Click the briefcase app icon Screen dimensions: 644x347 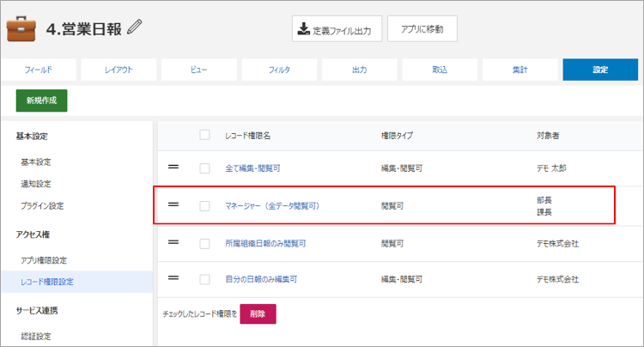[21, 29]
